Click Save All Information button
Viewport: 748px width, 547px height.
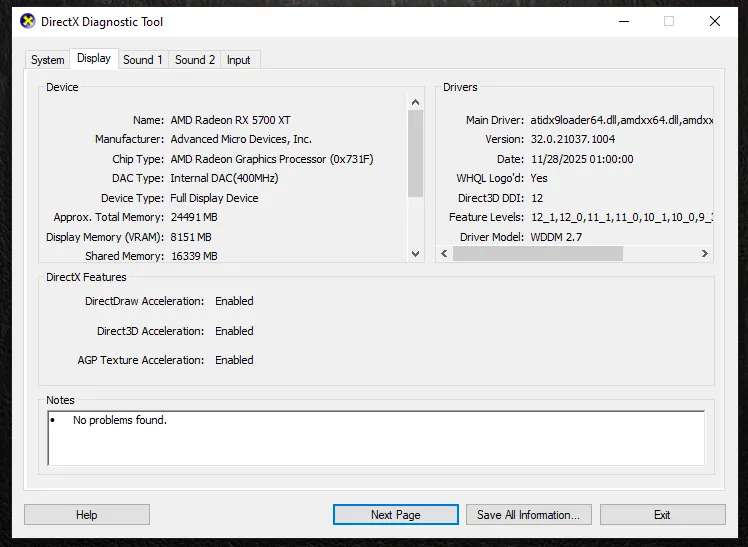tap(529, 515)
